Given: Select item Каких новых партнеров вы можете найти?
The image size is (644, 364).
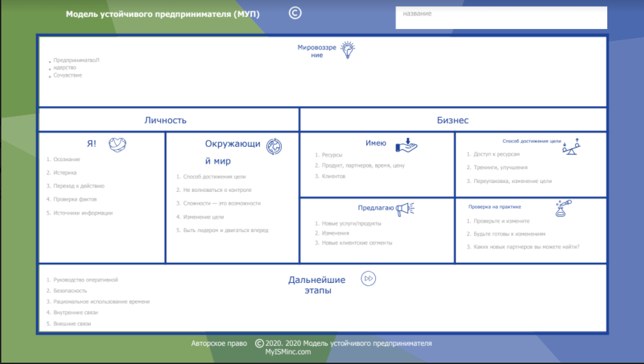Looking at the screenshot, I should (x=527, y=247).
